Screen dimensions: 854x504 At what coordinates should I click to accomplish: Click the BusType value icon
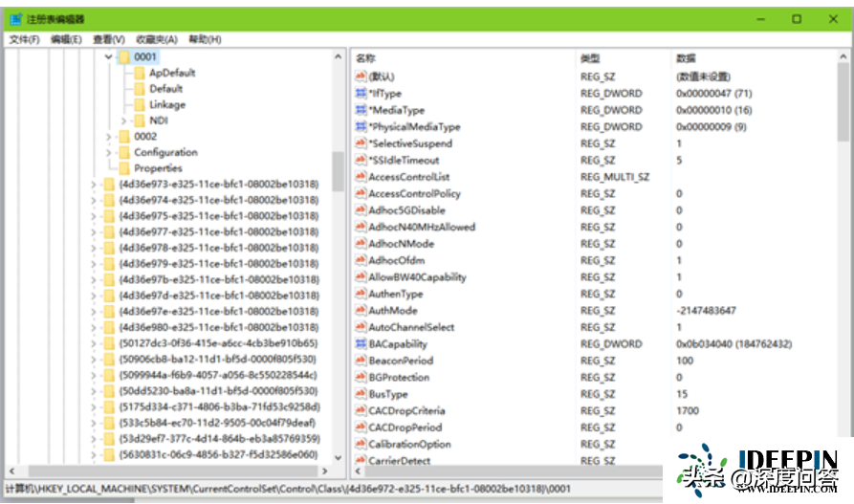tap(361, 394)
